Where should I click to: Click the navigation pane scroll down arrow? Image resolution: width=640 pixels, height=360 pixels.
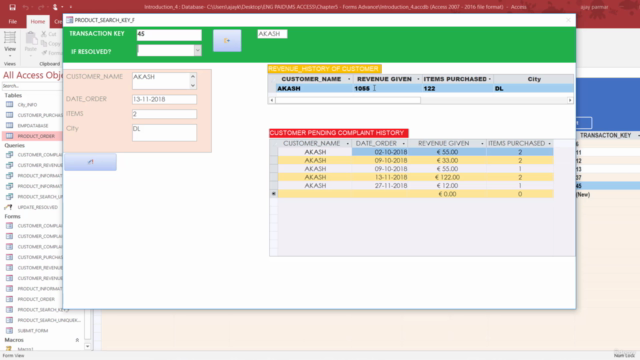pyautogui.click(x=87, y=346)
